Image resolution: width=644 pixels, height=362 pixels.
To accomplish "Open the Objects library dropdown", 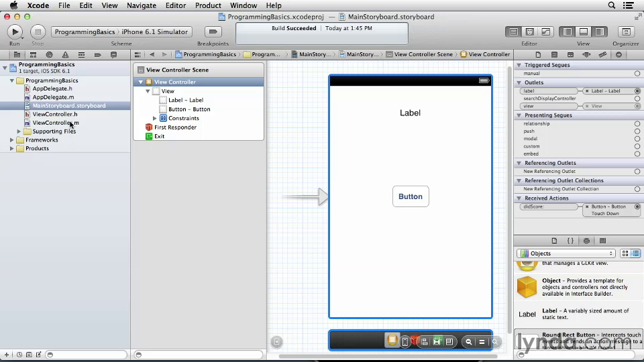I will [x=566, y=253].
